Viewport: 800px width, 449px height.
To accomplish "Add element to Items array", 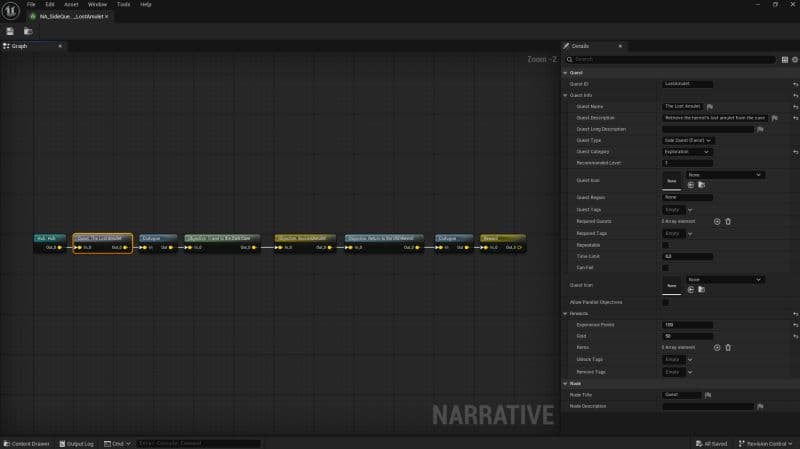I will [717, 347].
